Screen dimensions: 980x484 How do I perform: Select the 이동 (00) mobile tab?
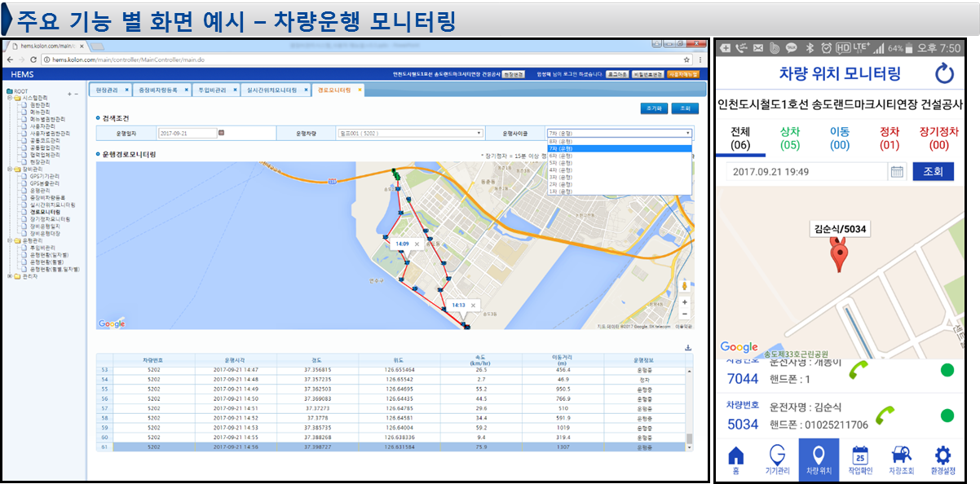click(x=840, y=138)
